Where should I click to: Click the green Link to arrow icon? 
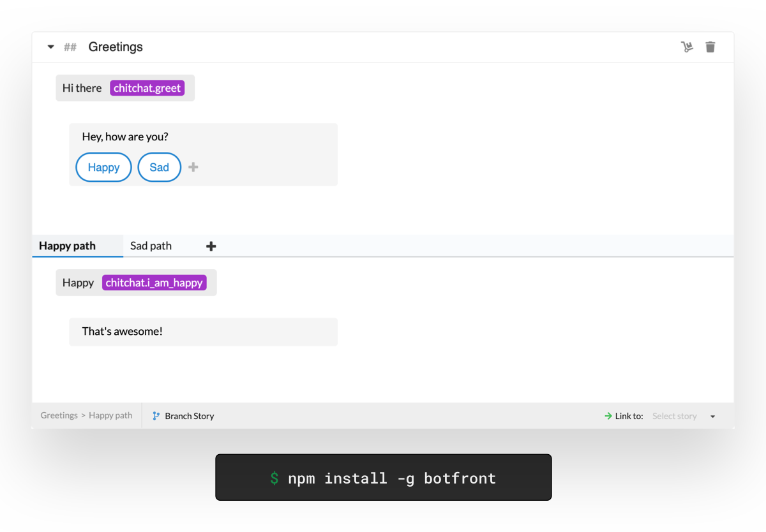607,415
